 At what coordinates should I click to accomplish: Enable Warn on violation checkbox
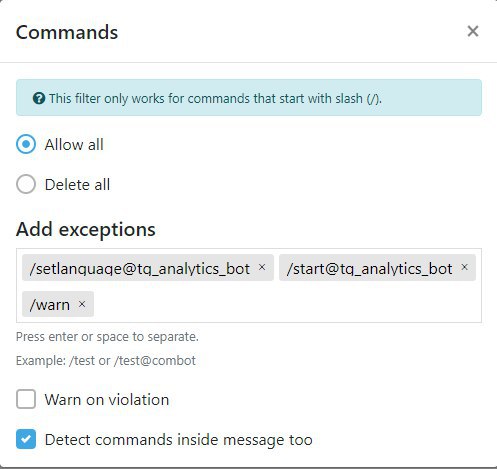(26, 399)
